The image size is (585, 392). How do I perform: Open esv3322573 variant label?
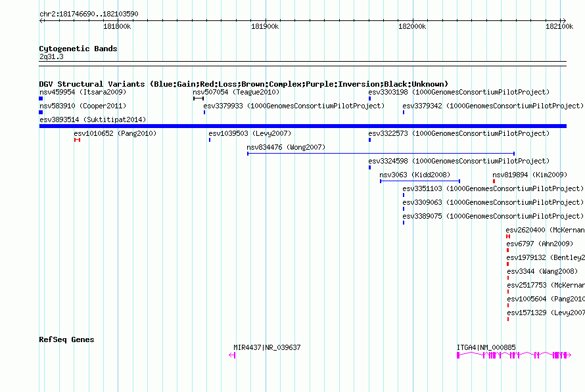click(459, 133)
